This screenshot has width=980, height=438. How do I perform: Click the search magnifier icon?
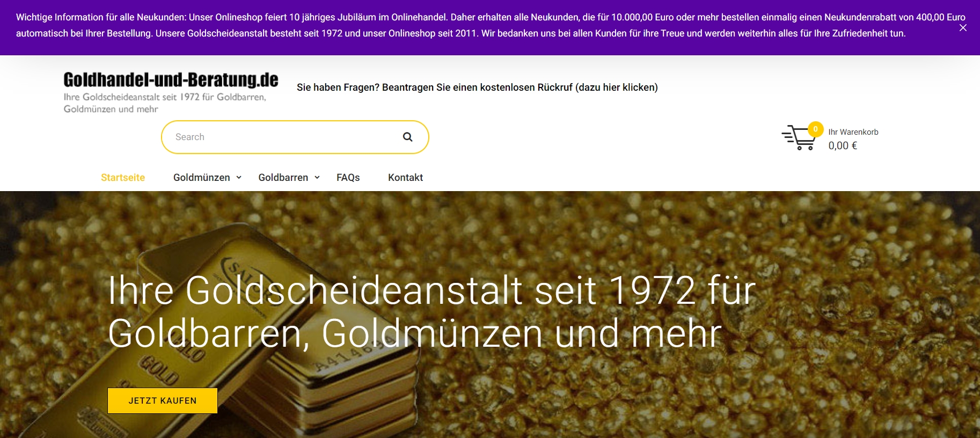click(408, 137)
